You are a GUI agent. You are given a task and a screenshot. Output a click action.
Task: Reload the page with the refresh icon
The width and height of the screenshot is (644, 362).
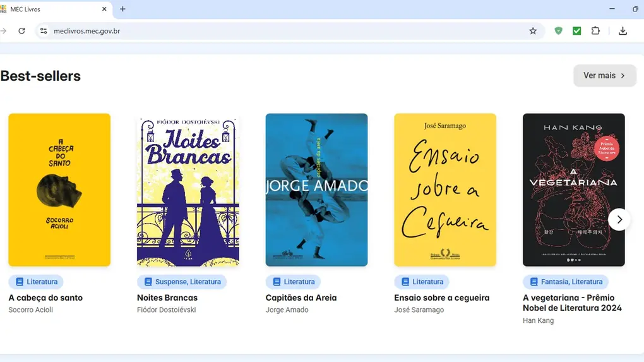pos(21,31)
